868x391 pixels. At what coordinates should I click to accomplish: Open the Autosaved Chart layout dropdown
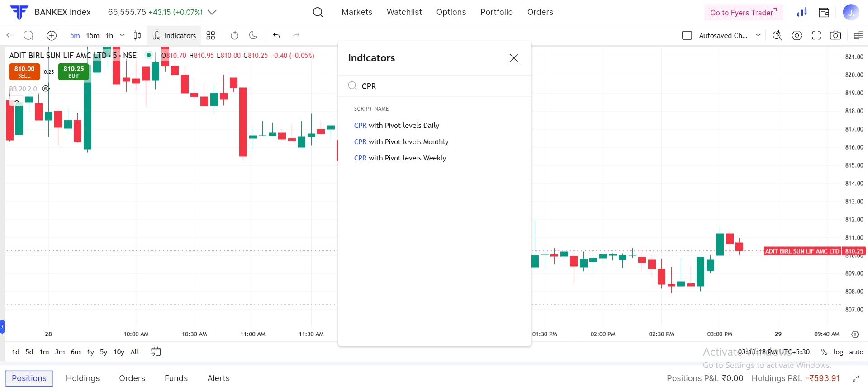pos(758,35)
